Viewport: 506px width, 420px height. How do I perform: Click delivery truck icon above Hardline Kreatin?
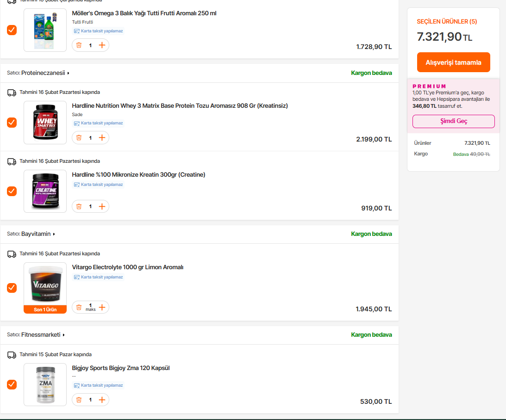coord(12,161)
